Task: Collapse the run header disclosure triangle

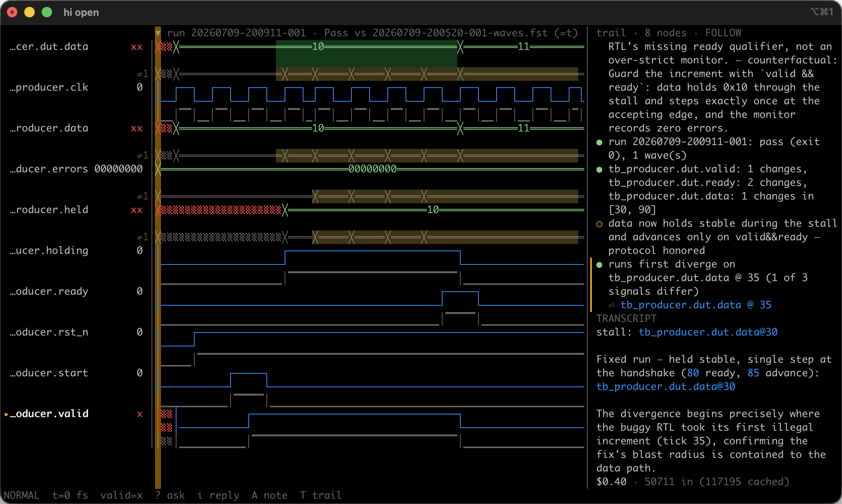Action: pos(158,33)
